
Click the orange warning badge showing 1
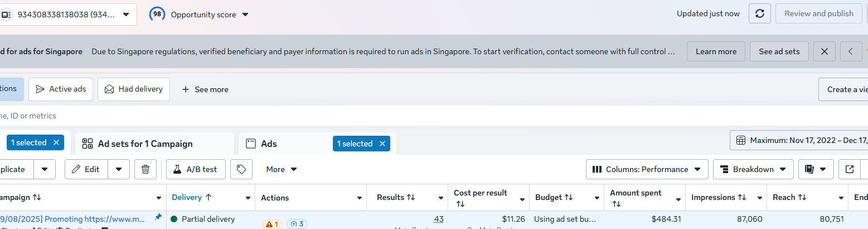tap(271, 224)
